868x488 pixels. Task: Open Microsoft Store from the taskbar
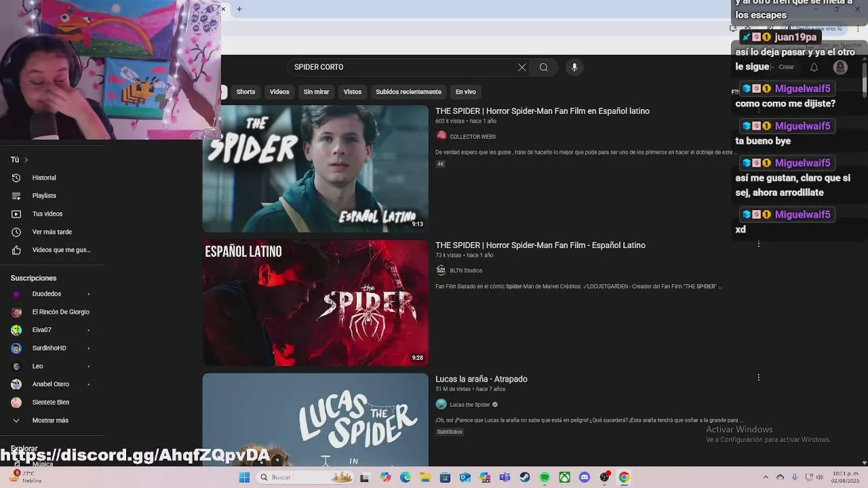pos(445,477)
